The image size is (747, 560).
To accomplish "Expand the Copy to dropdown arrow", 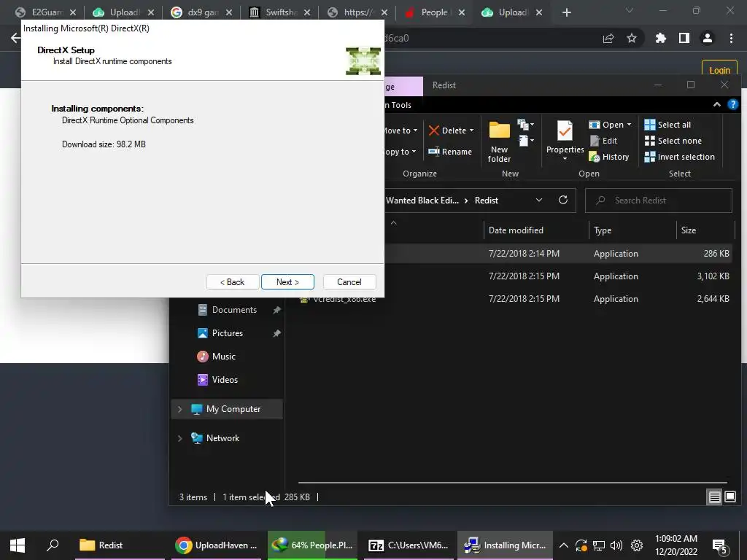I will point(414,152).
